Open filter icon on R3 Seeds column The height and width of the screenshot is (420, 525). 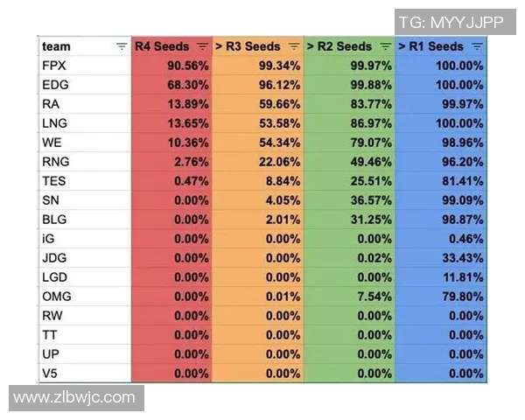[294, 46]
